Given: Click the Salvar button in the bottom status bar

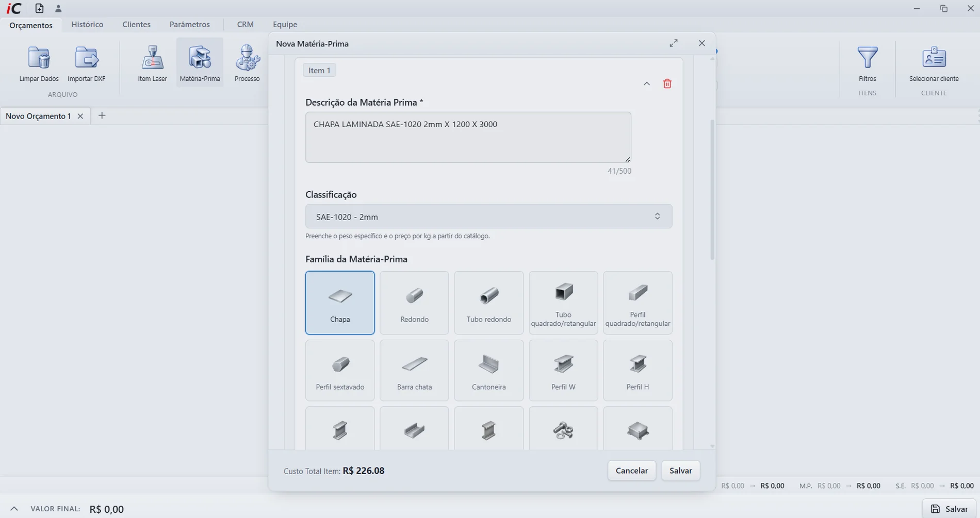Looking at the screenshot, I should click(949, 509).
